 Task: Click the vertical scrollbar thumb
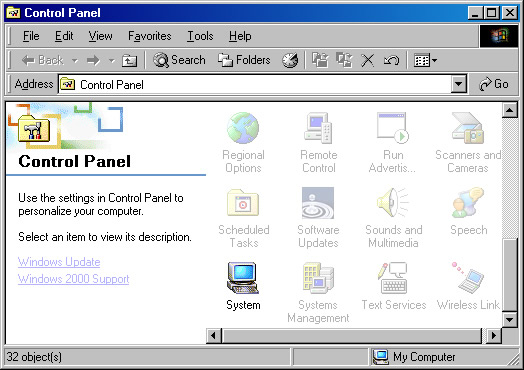pos(510,275)
